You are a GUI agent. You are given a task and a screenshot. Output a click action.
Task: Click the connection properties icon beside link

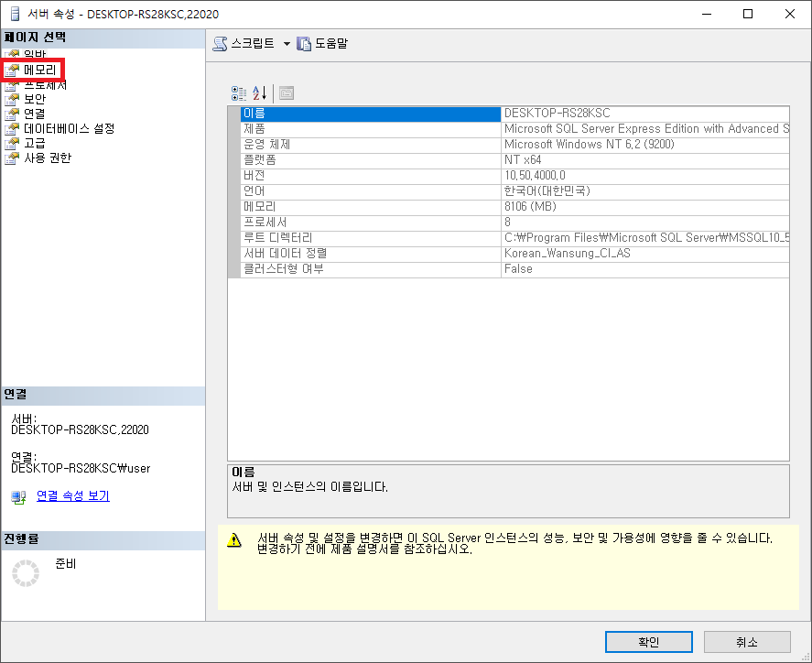coord(18,497)
